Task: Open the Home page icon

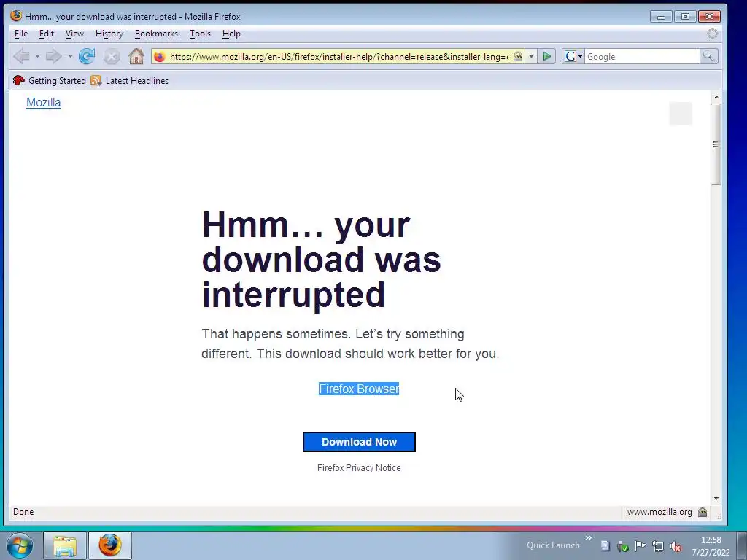Action: (x=136, y=56)
